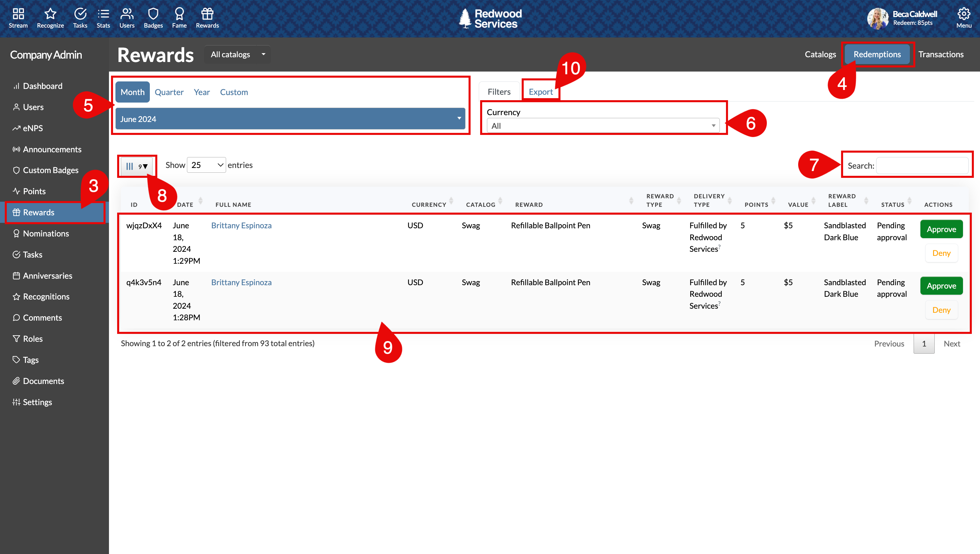Open the Tasks checkmark icon in top bar
The image size is (980, 554).
click(x=80, y=18)
